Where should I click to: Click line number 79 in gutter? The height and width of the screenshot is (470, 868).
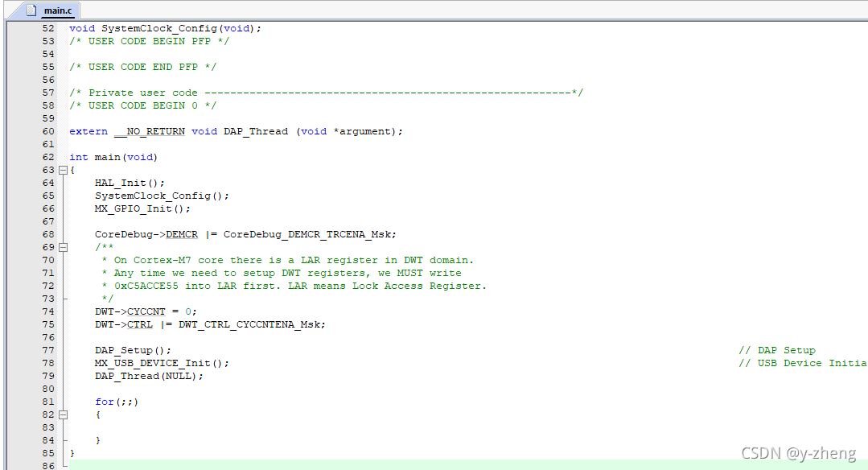tap(48, 376)
